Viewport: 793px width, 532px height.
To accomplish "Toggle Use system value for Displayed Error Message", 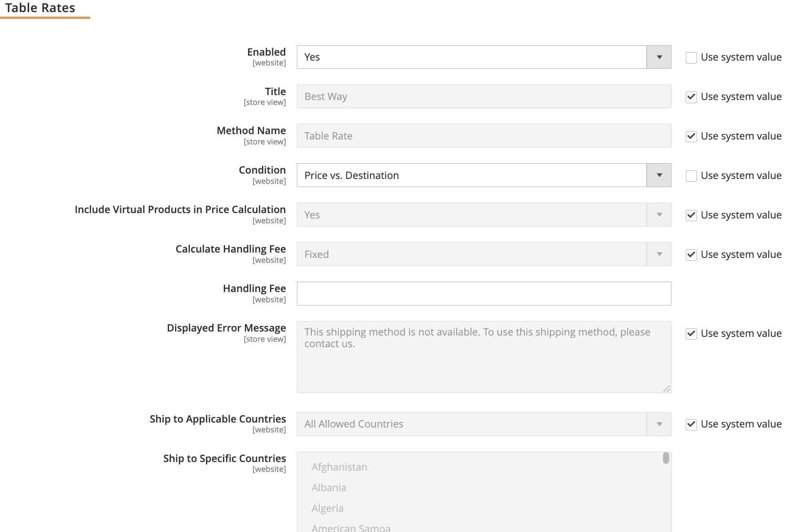I will tap(691, 334).
